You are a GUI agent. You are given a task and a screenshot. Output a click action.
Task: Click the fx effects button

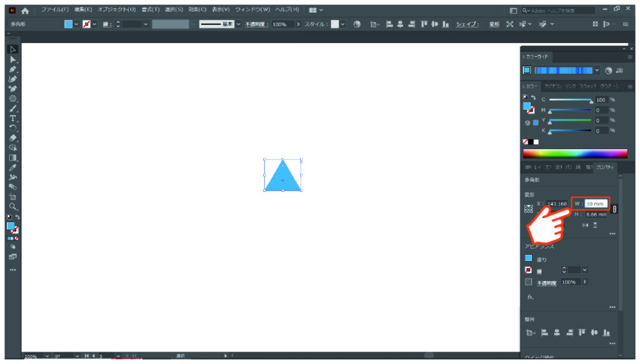pyautogui.click(x=530, y=297)
